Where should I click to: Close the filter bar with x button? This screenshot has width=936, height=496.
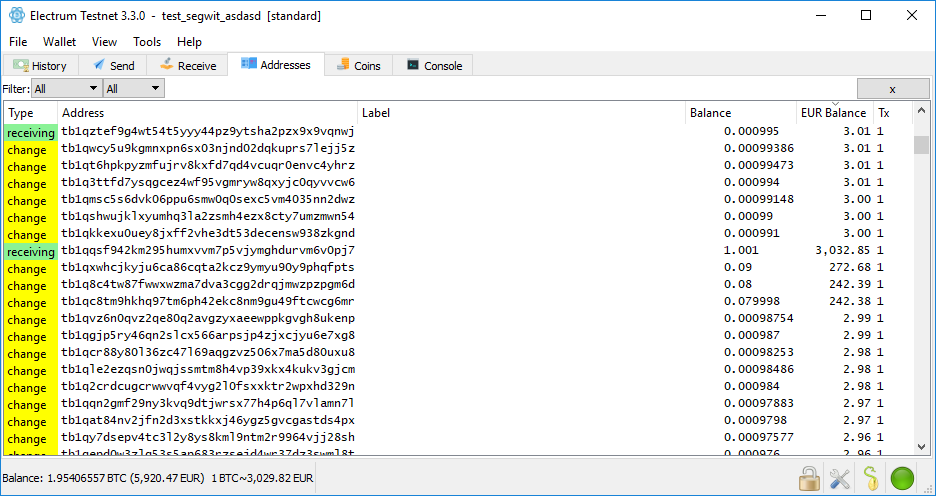pos(892,89)
